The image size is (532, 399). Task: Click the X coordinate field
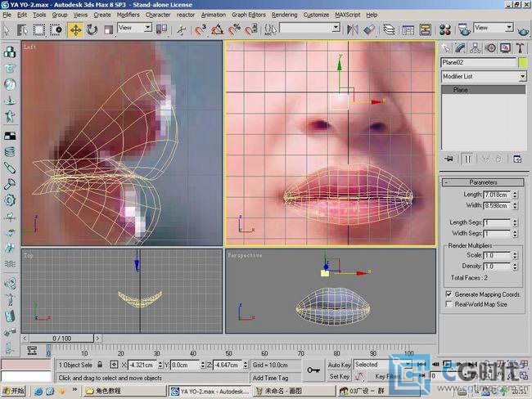pos(142,365)
